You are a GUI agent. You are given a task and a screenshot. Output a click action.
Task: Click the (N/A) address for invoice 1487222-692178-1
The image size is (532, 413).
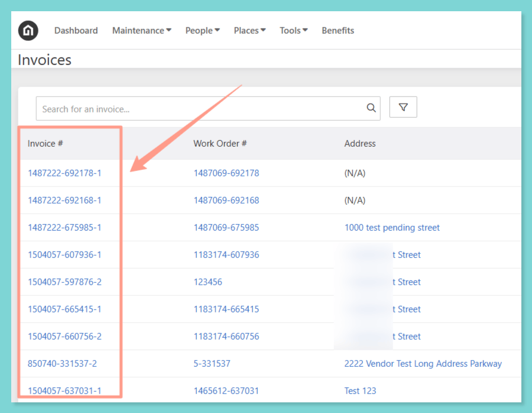point(355,173)
